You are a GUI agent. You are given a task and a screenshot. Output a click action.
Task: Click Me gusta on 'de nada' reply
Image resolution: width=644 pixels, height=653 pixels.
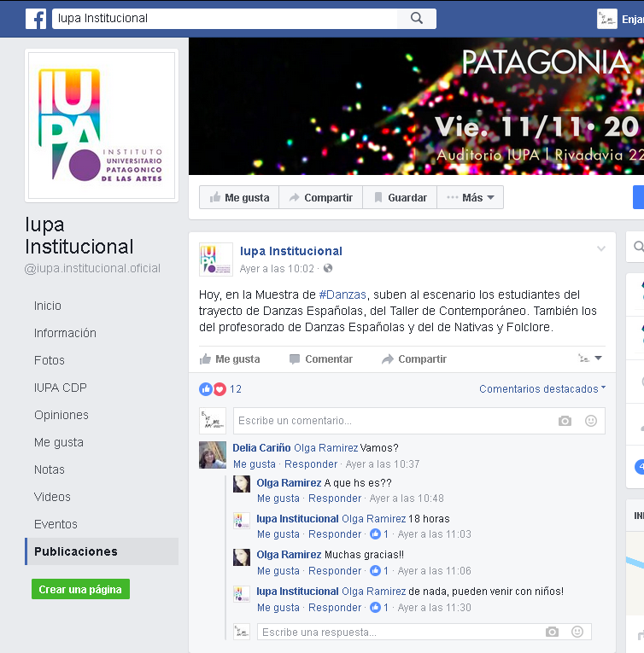point(278,608)
